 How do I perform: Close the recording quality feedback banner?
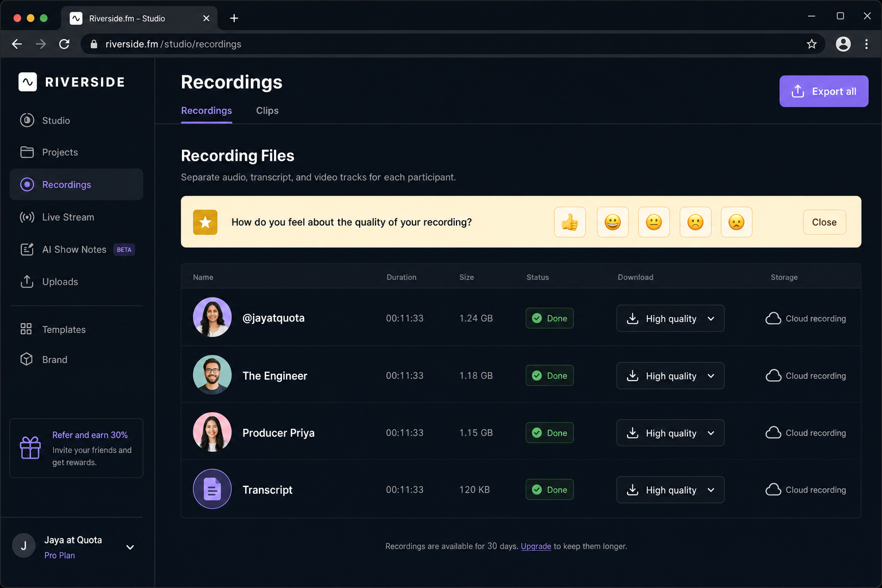tap(824, 222)
